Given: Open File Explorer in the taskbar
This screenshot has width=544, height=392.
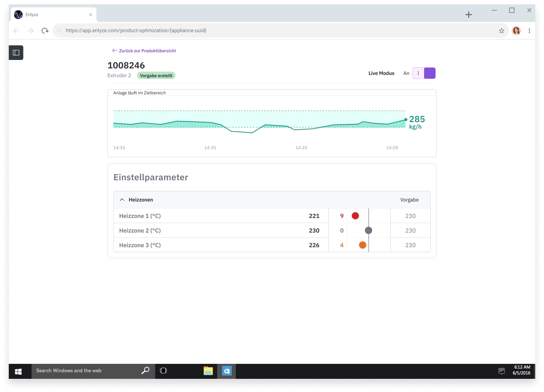Looking at the screenshot, I should tap(208, 371).
